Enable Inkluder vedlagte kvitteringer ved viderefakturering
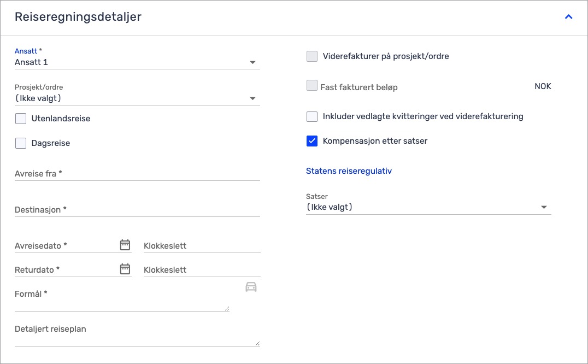 coord(312,116)
